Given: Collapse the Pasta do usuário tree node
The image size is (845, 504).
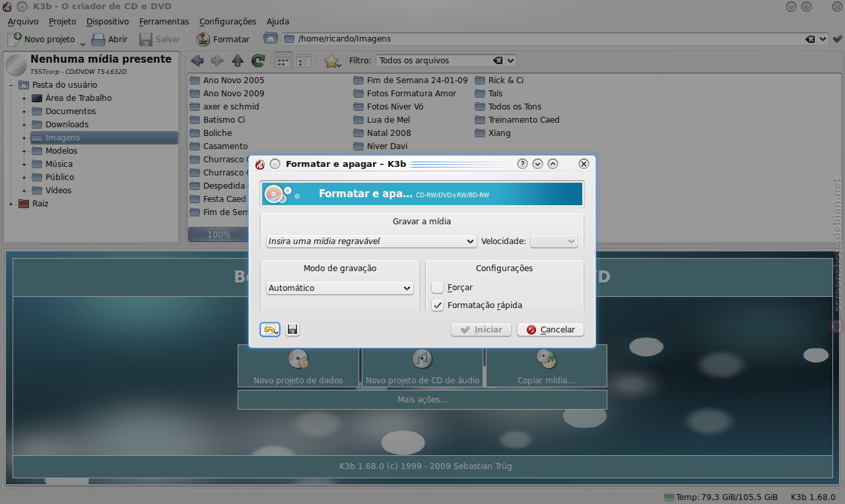Looking at the screenshot, I should coord(11,85).
